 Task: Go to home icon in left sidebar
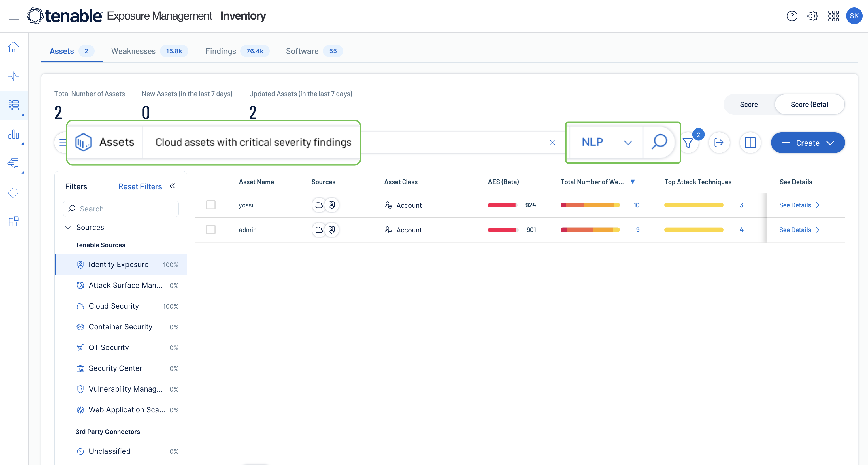click(x=14, y=47)
